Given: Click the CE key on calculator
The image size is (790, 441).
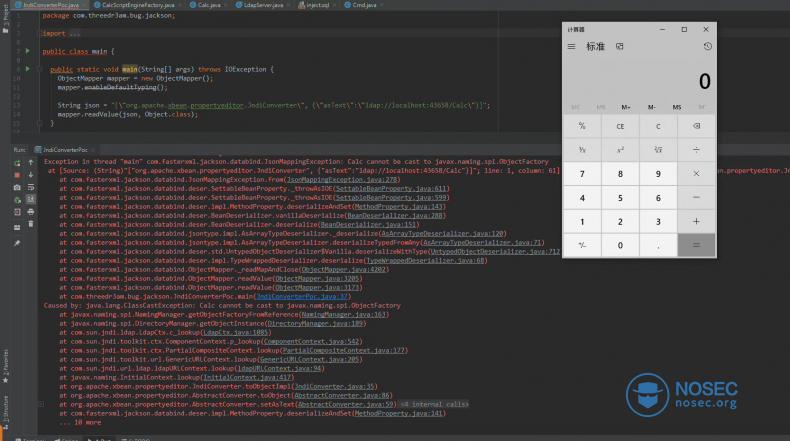Looking at the screenshot, I should click(620, 126).
